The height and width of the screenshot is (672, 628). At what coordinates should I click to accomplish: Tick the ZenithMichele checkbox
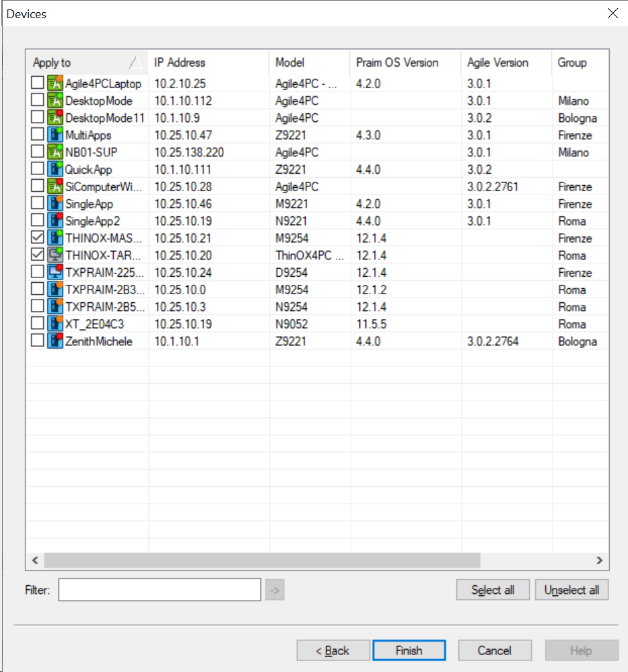click(37, 340)
